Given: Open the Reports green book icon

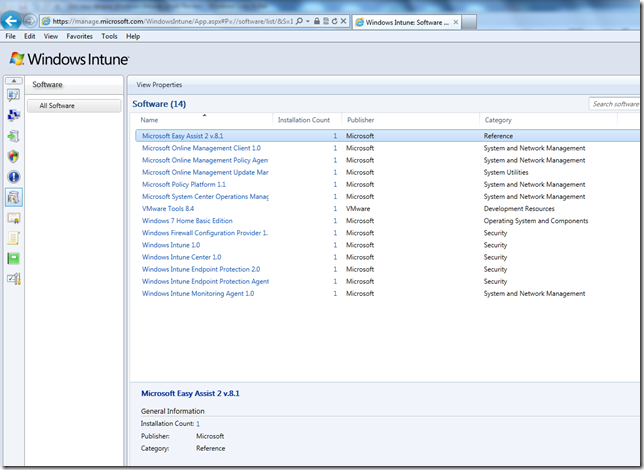Looking at the screenshot, I should tap(14, 258).
